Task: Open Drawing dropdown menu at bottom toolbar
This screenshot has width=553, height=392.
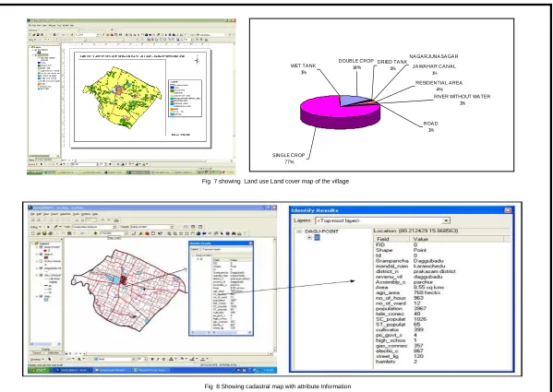Action: point(37,359)
